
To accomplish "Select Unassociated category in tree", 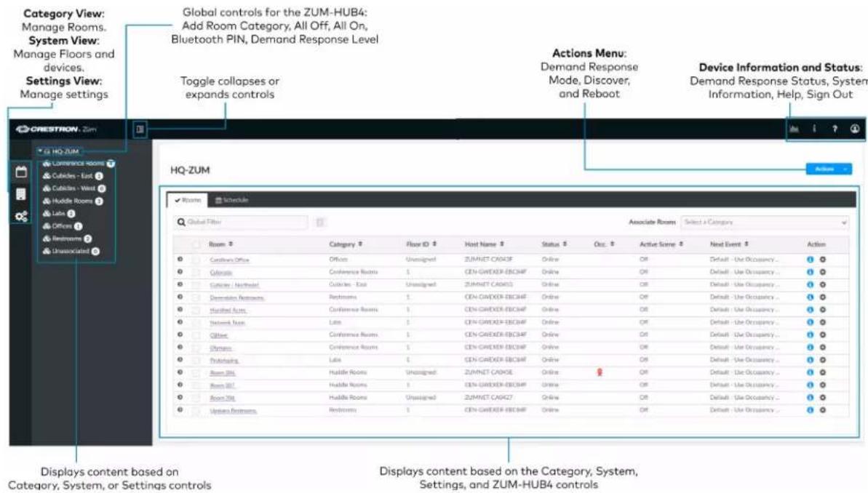I will [71, 251].
